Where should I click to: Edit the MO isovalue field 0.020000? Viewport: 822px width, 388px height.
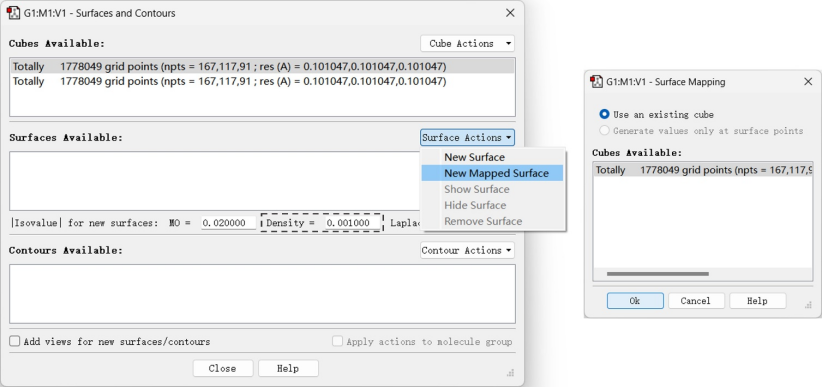point(229,223)
